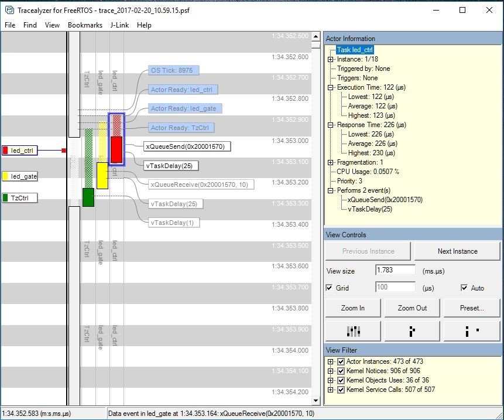Screen dimensions: 504x420
Task: Click the separated-blocks layout icon button
Action: [471, 331]
